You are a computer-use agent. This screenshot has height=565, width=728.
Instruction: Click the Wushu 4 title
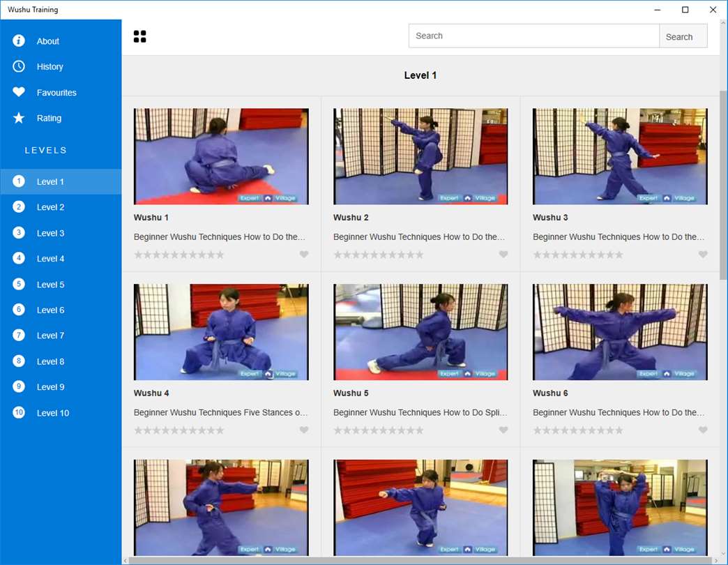click(151, 393)
